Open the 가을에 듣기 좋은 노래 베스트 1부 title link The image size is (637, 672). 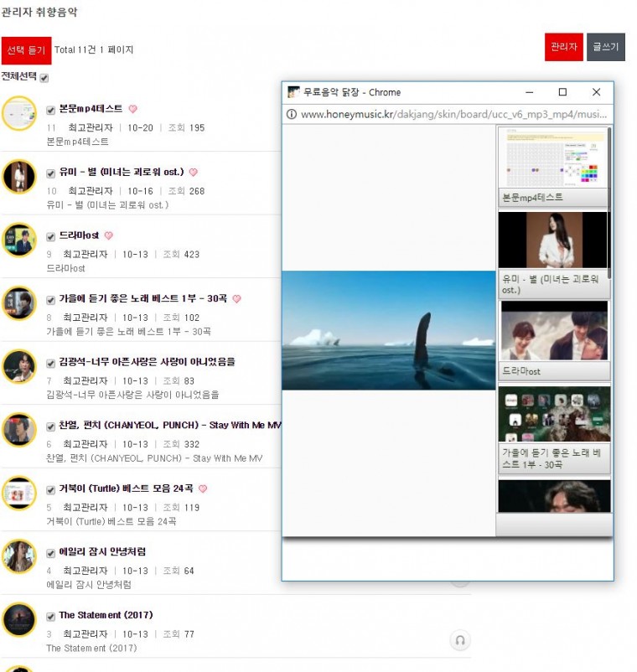pos(142,299)
